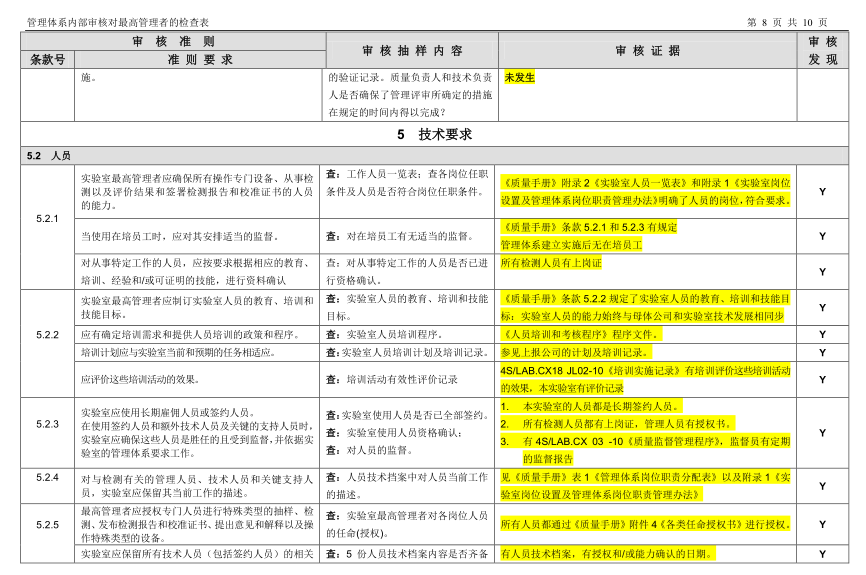Select the 5 技术要求 section heading

[434, 134]
